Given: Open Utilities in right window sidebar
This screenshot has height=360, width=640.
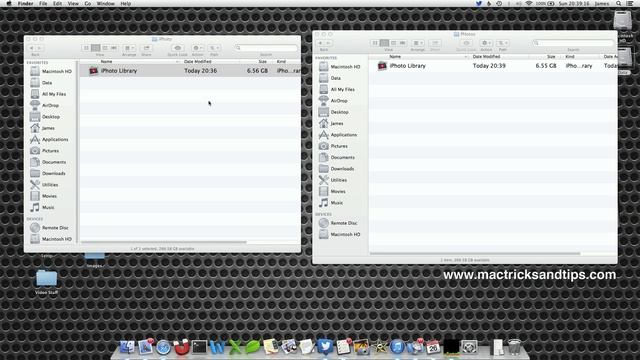Looking at the screenshot, I should pos(333,180).
